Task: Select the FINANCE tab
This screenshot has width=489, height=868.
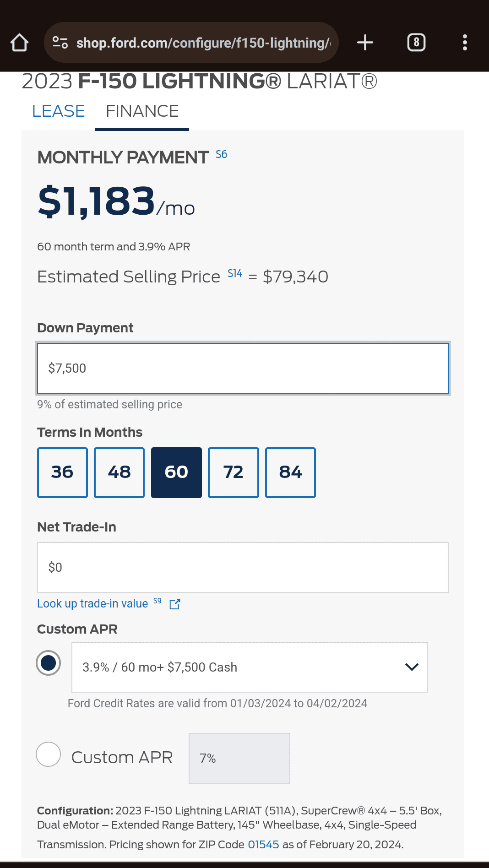Action: click(x=142, y=111)
